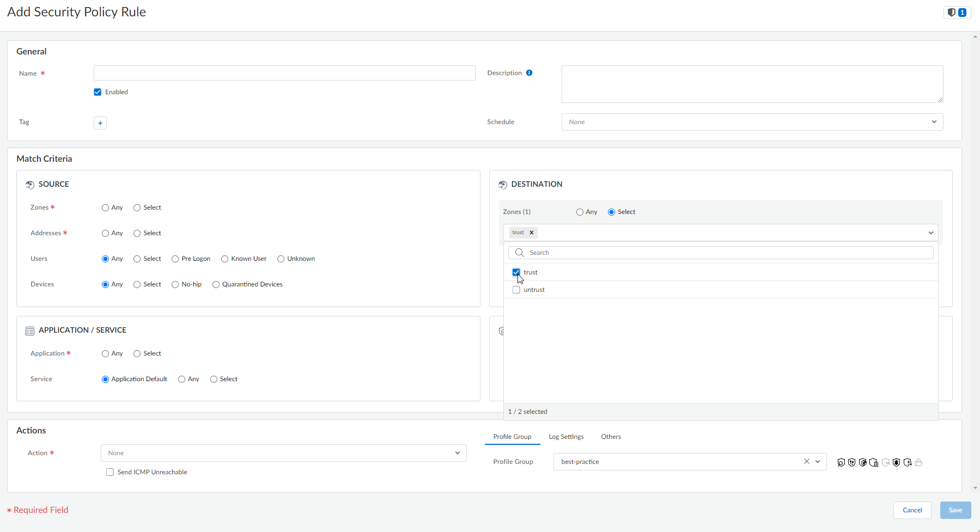
Task: Uncheck the Enabled checkbox
Action: (98, 92)
